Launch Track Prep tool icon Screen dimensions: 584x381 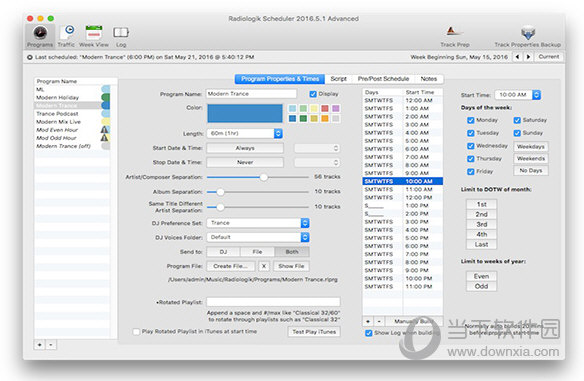tap(453, 32)
